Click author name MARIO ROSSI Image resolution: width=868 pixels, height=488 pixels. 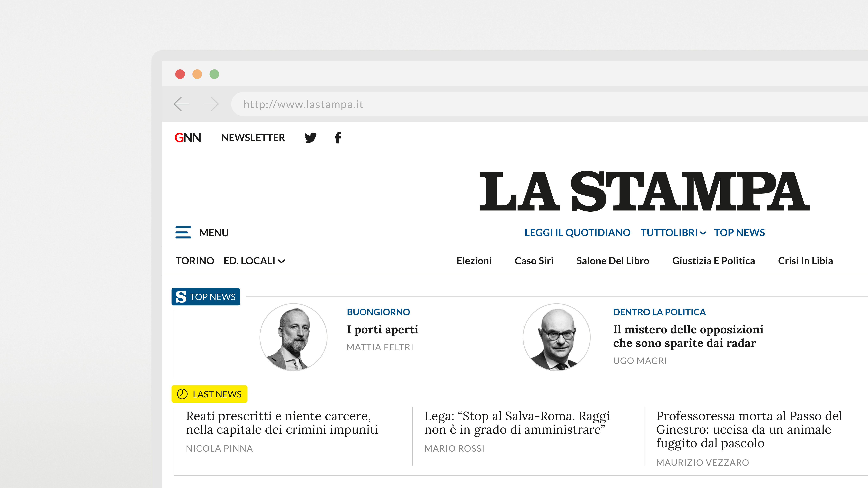(454, 449)
